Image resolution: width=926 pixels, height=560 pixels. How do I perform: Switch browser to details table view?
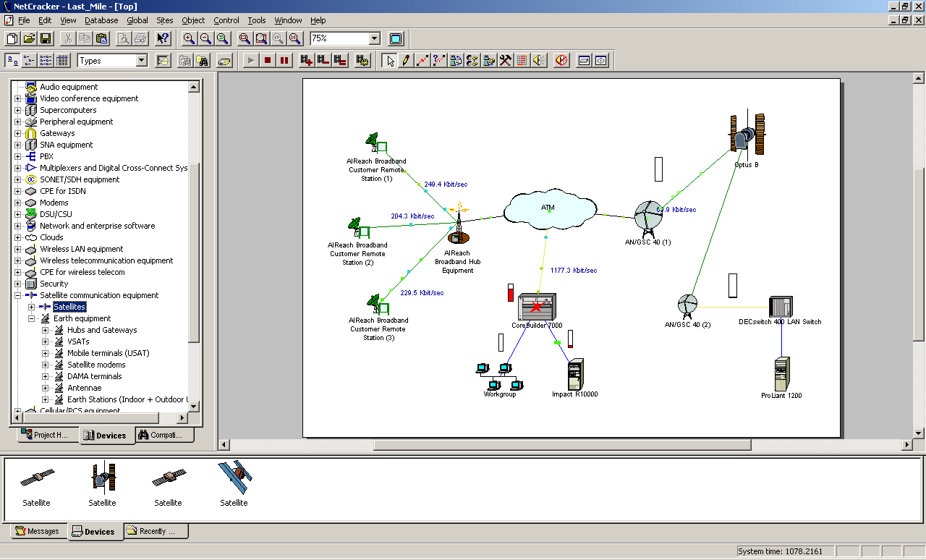tap(62, 61)
